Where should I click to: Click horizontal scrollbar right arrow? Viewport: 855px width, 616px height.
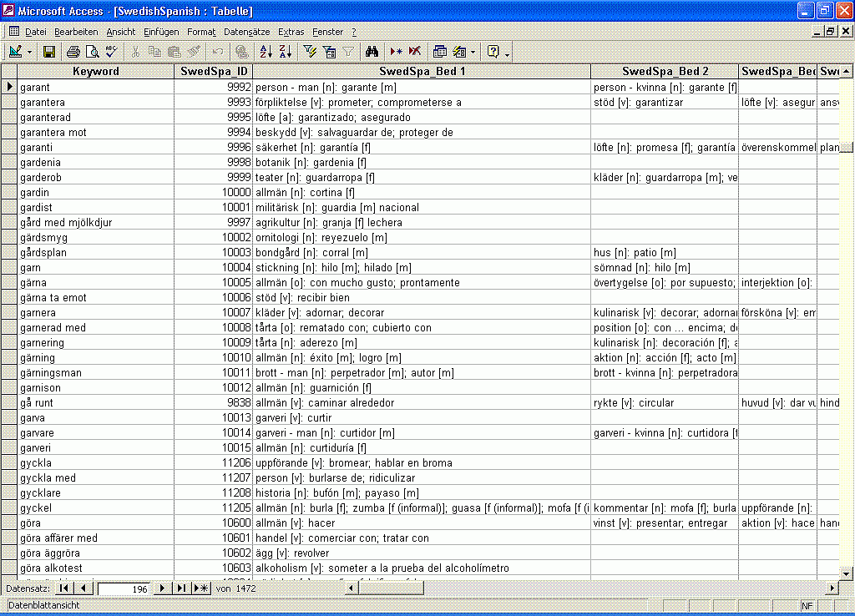click(x=832, y=588)
